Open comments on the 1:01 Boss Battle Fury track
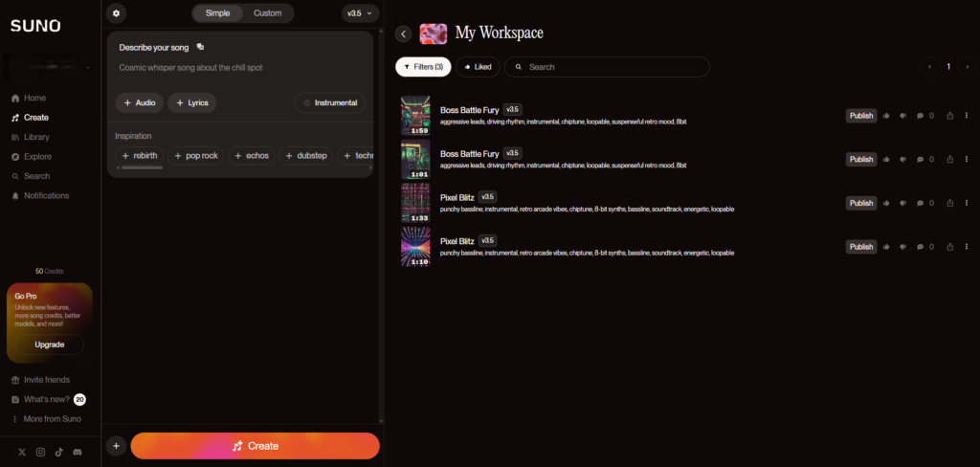980x467 pixels. coord(925,160)
